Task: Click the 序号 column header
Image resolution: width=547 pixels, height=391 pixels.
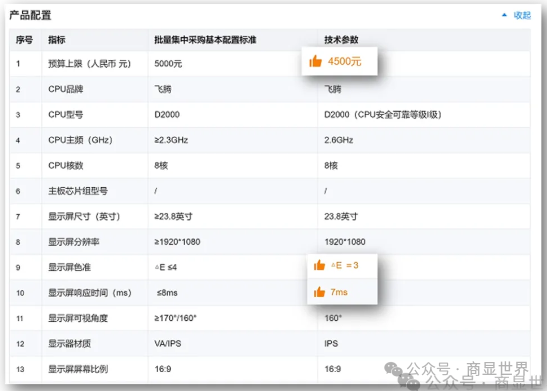Action: 24,40
